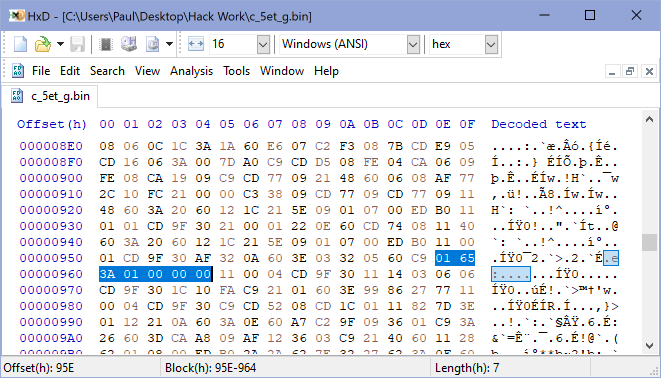Click the scrollbar down arrow
This screenshot has width=661, height=378.
(x=649, y=346)
